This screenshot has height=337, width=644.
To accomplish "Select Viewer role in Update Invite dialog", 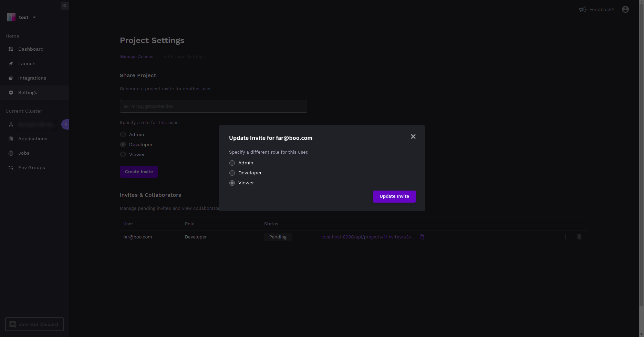I will pos(232,183).
